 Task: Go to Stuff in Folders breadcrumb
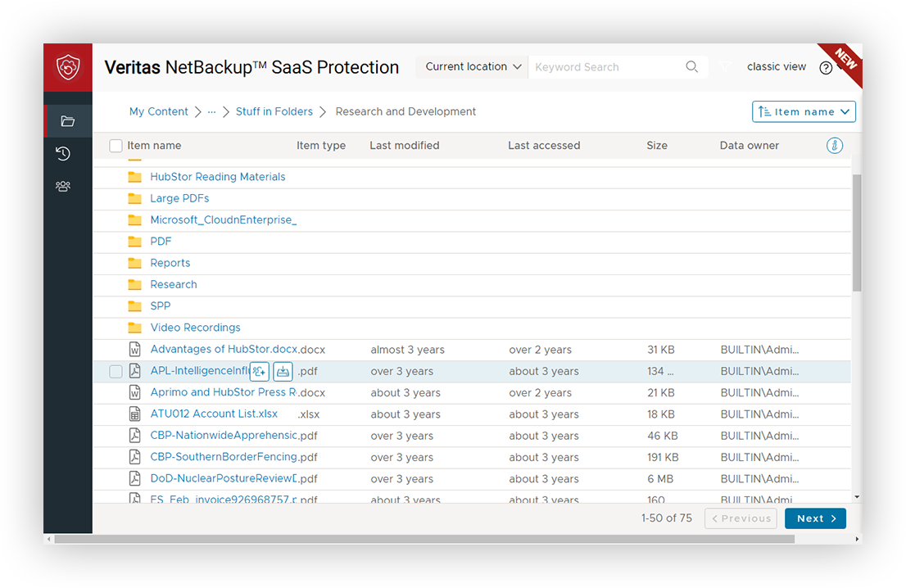[274, 111]
